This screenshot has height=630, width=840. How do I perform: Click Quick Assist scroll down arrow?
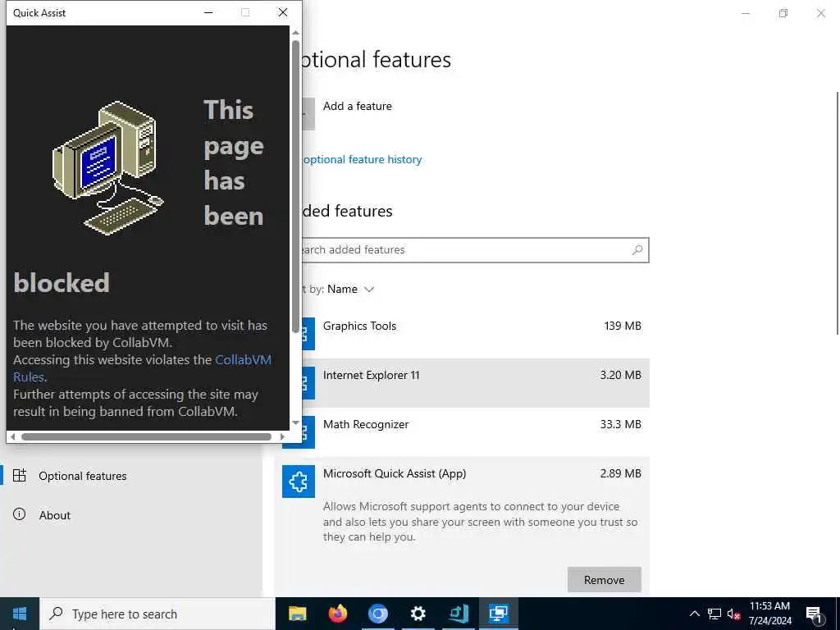[295, 423]
